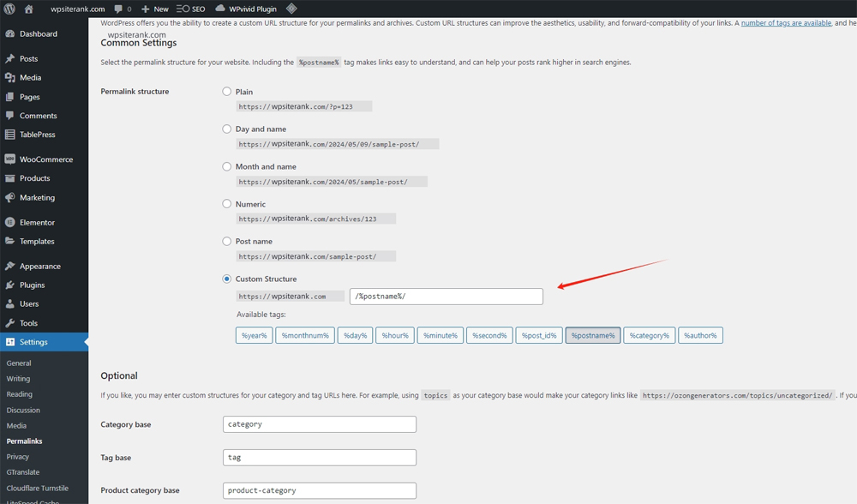The image size is (857, 504).
Task: Add the %hour% tag
Action: pos(394,335)
